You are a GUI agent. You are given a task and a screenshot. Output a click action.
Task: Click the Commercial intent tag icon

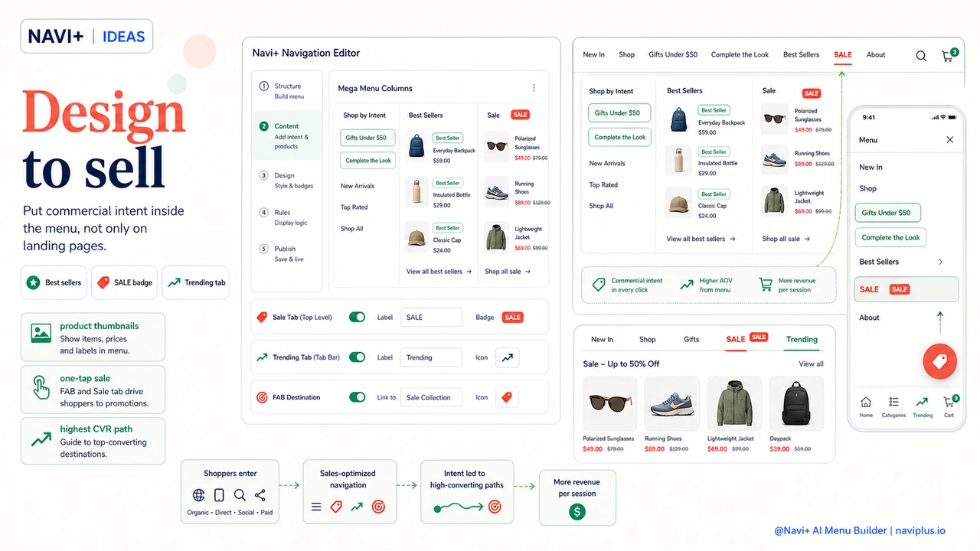tap(598, 285)
